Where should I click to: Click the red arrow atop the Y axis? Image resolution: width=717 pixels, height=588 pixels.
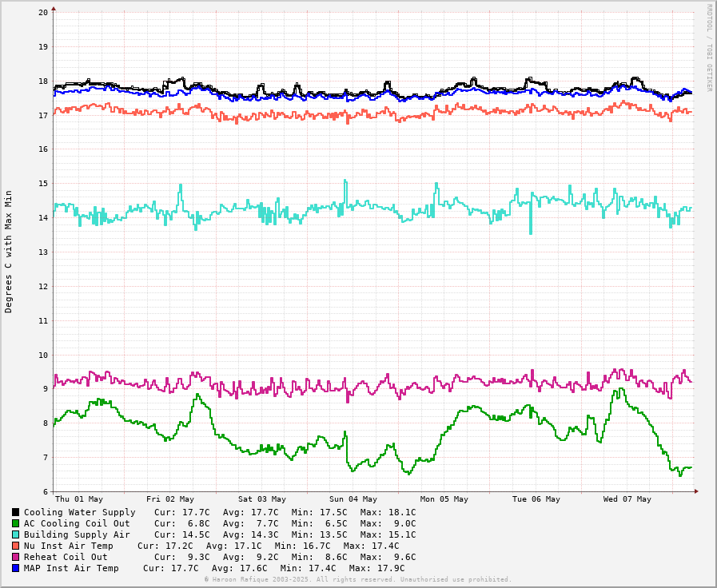tap(54, 10)
